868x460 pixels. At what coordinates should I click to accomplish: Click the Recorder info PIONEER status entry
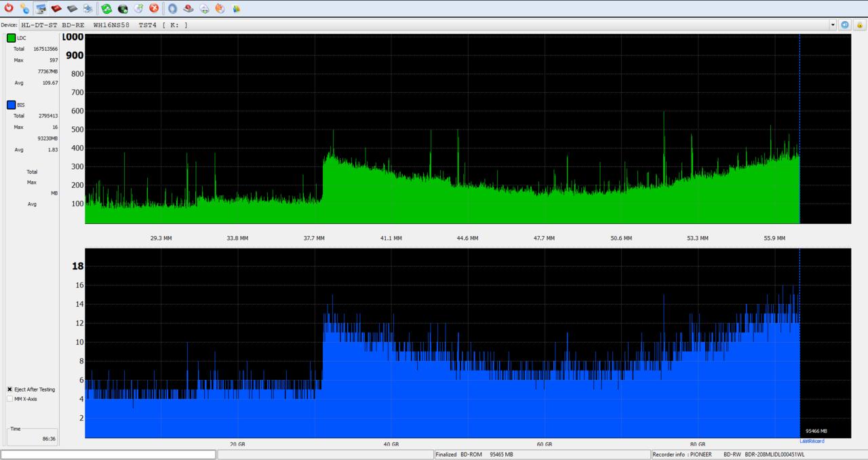[759, 454]
